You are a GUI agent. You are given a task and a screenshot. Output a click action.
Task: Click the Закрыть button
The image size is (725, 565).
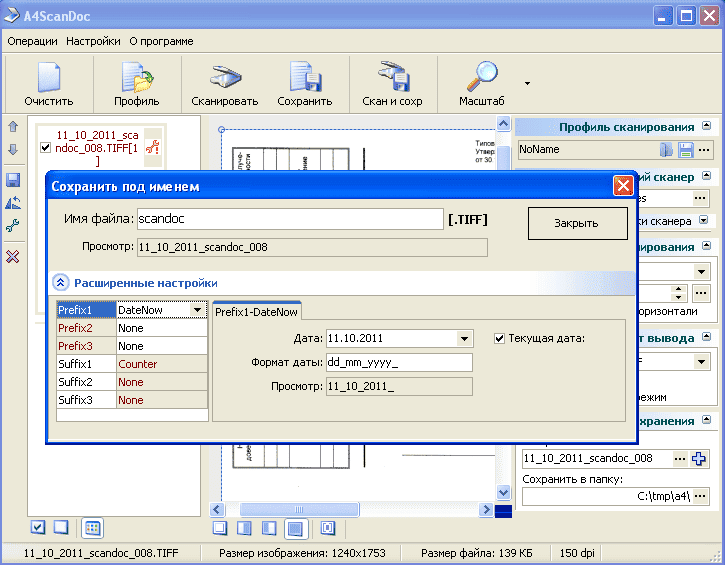tap(576, 223)
